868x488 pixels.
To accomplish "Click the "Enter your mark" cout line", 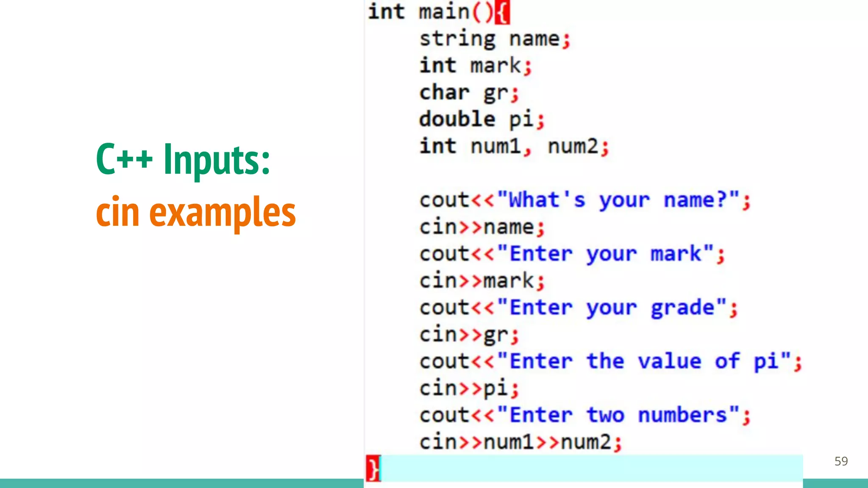I will [573, 254].
